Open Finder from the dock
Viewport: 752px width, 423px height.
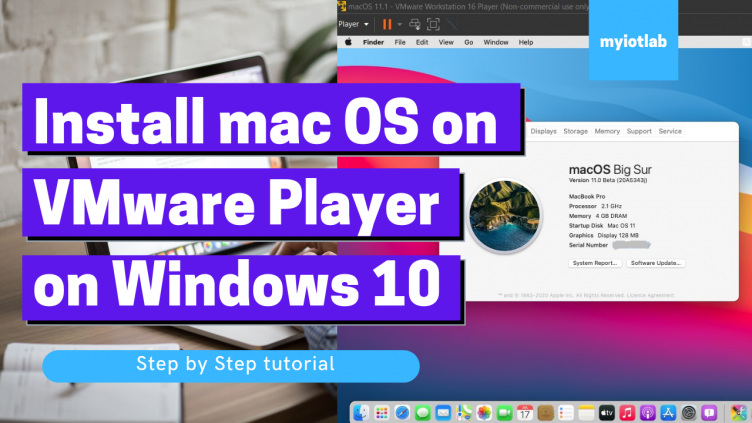point(361,412)
